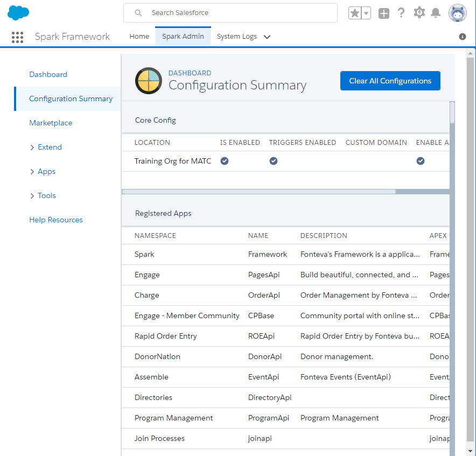Click the Global Actions plus icon
This screenshot has width=476, height=456.
coord(383,13)
